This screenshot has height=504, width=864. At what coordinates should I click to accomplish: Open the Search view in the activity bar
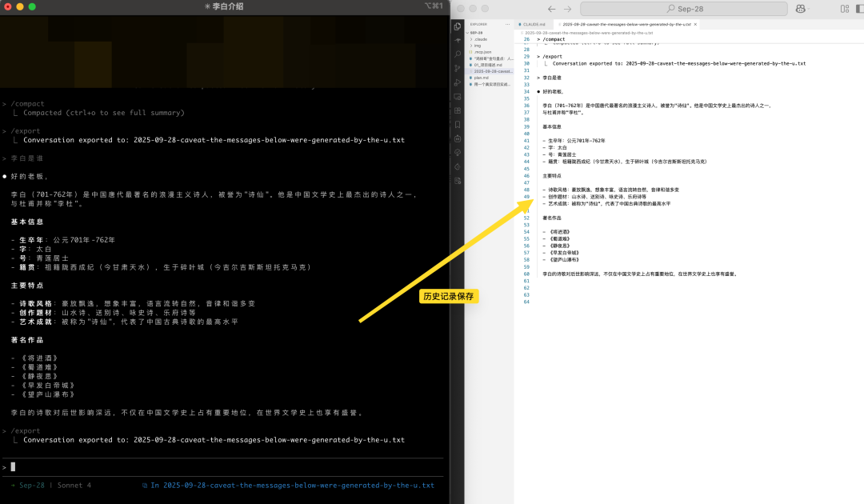click(x=458, y=54)
